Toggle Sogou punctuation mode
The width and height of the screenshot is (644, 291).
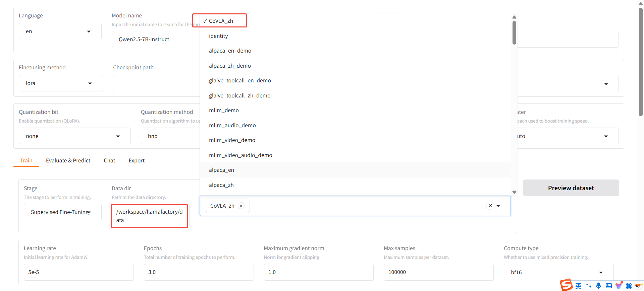click(x=589, y=286)
